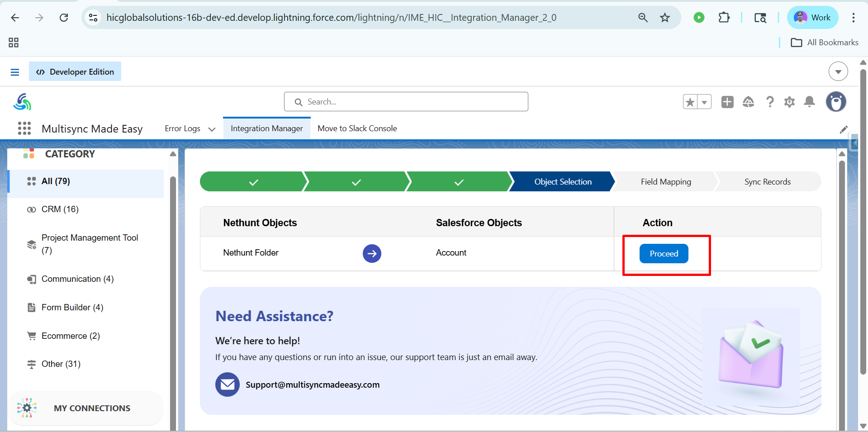
Task: Go back to the previous browser page
Action: coord(15,18)
